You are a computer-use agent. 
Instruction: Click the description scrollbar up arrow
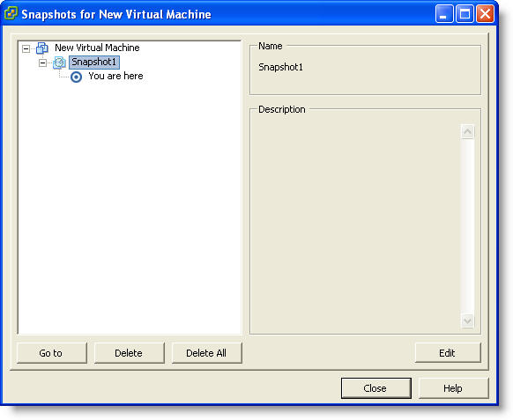(x=467, y=132)
